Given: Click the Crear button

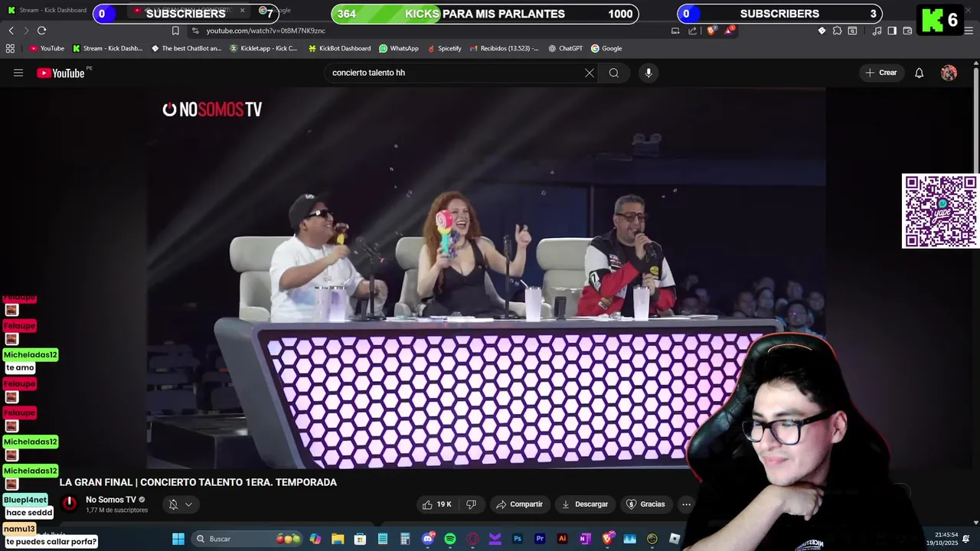Looking at the screenshot, I should tap(881, 73).
